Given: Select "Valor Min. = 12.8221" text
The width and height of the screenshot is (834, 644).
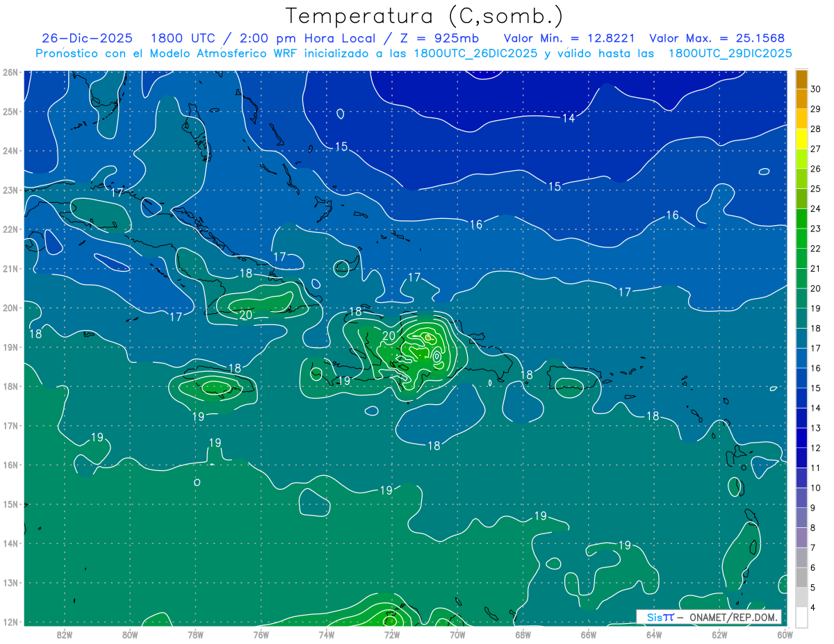Looking at the screenshot, I should tap(570, 38).
